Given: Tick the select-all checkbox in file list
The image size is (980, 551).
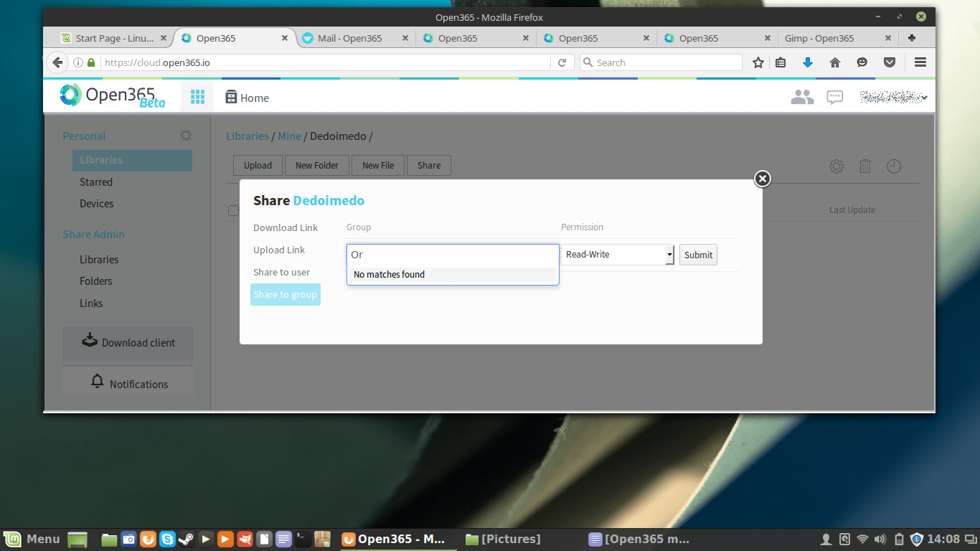Looking at the screenshot, I should [x=233, y=210].
